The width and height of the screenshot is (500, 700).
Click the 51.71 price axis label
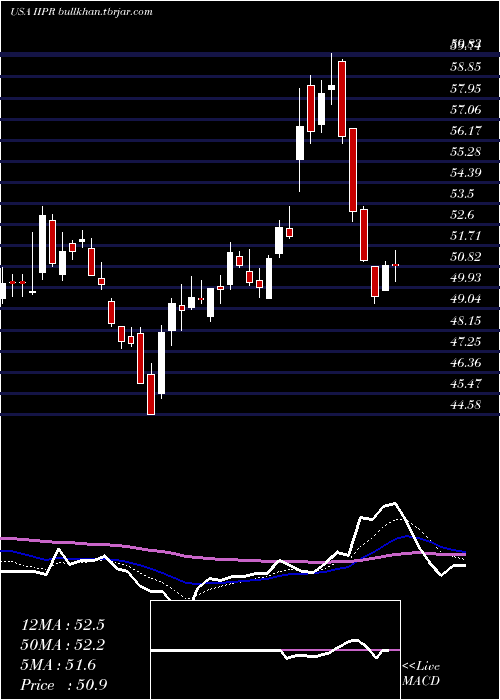coord(466,235)
